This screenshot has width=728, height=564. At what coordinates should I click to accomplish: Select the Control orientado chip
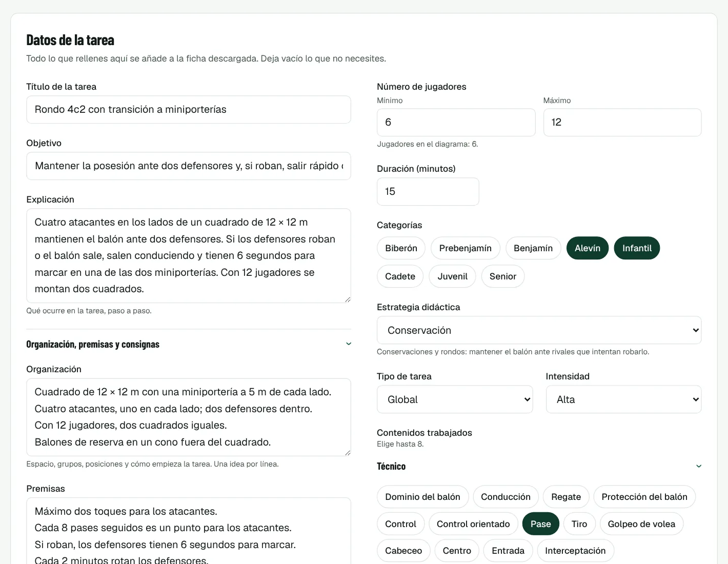pos(473,524)
